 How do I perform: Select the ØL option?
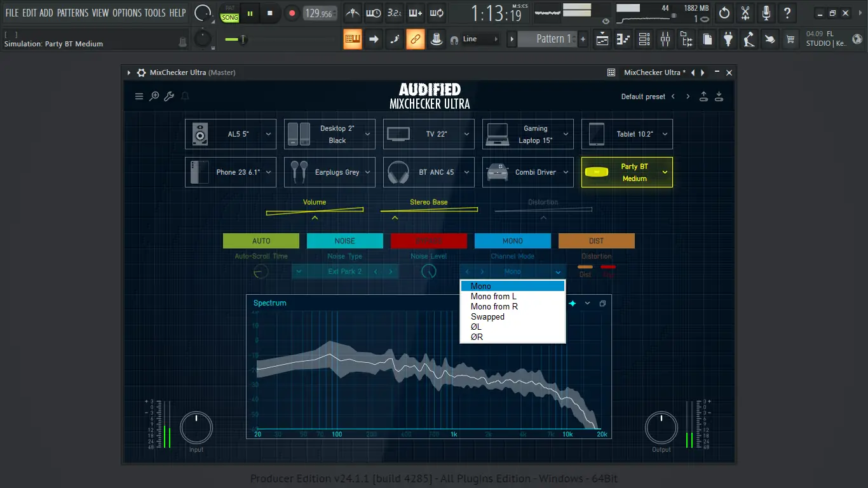513,327
